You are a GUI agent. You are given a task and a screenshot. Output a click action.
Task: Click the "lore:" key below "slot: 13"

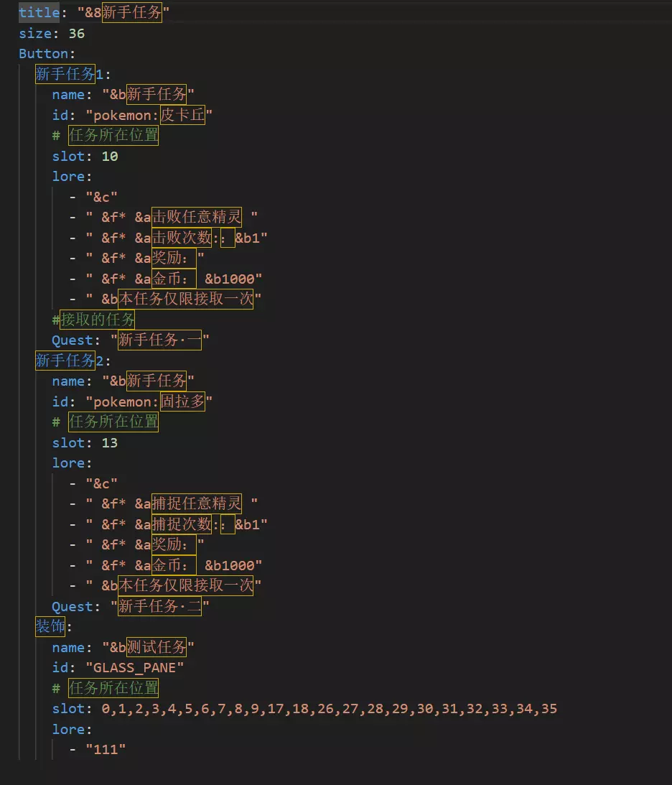tap(72, 463)
